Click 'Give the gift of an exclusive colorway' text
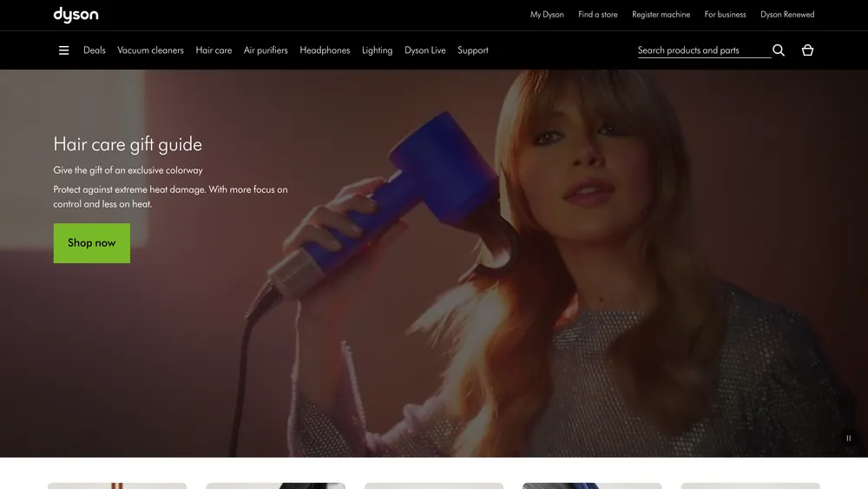 pyautogui.click(x=128, y=170)
